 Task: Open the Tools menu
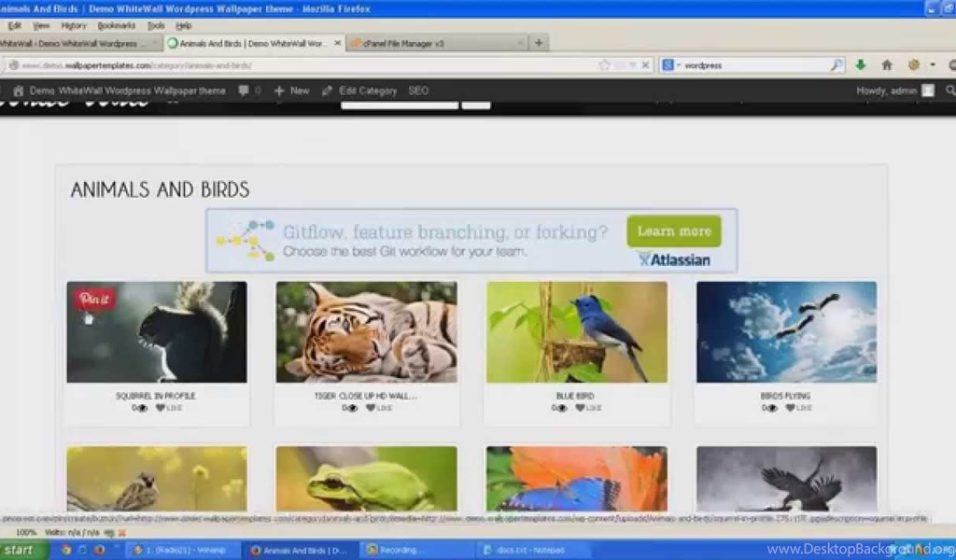156,25
